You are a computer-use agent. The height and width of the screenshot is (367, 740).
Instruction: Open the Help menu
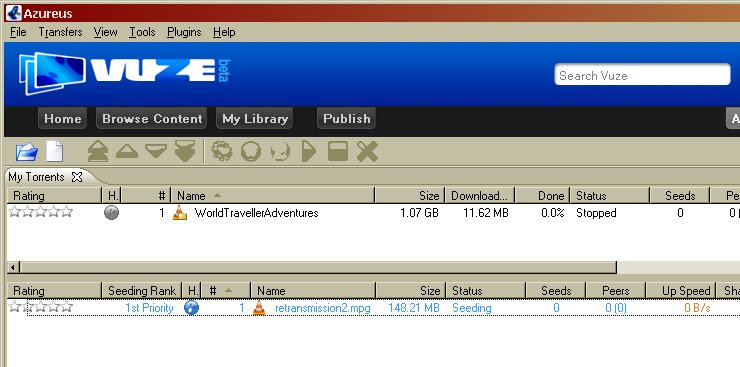(224, 32)
